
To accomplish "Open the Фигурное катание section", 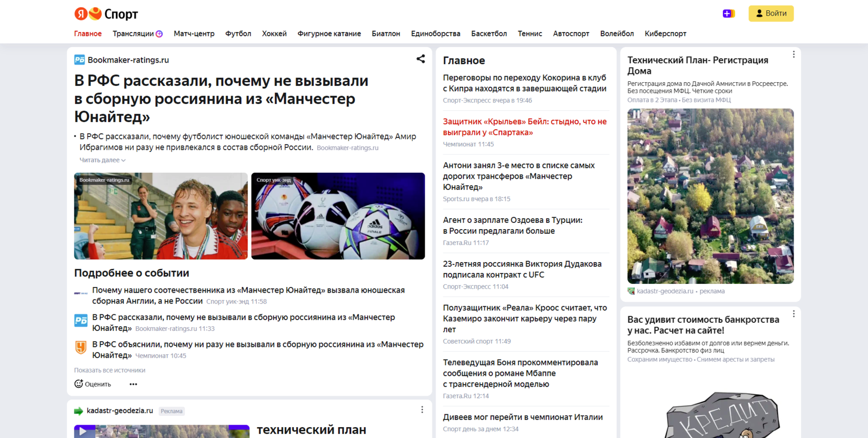I will pyautogui.click(x=329, y=34).
